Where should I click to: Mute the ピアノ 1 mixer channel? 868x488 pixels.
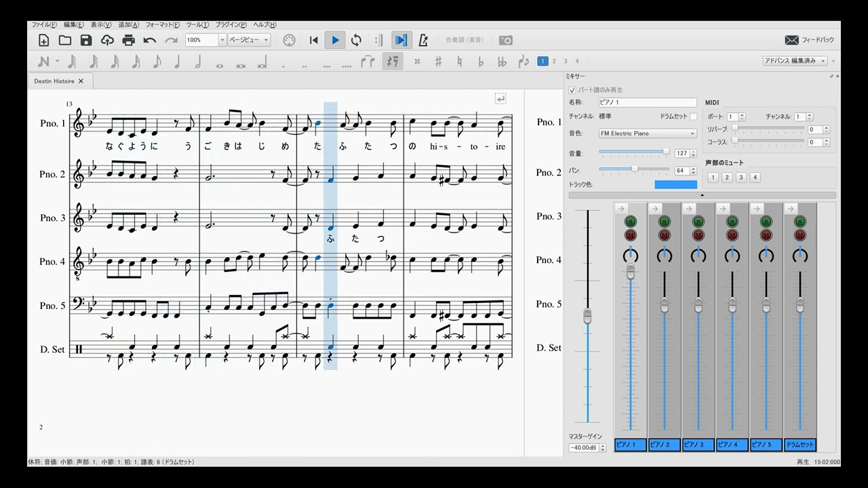coord(631,235)
